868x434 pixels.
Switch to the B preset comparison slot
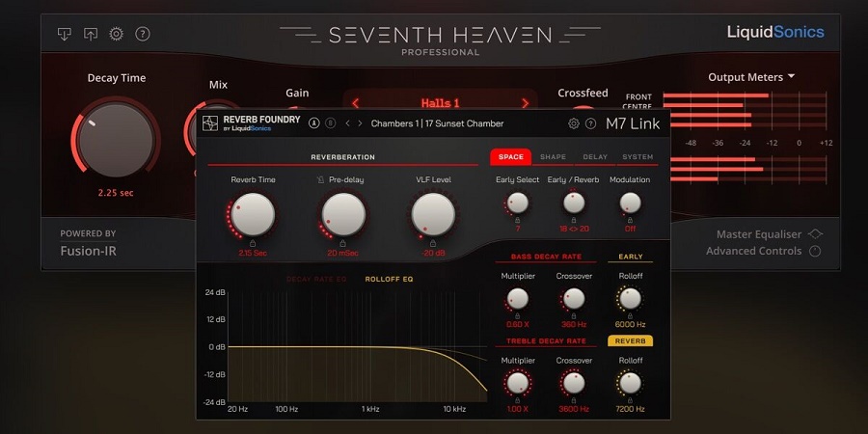pyautogui.click(x=330, y=123)
